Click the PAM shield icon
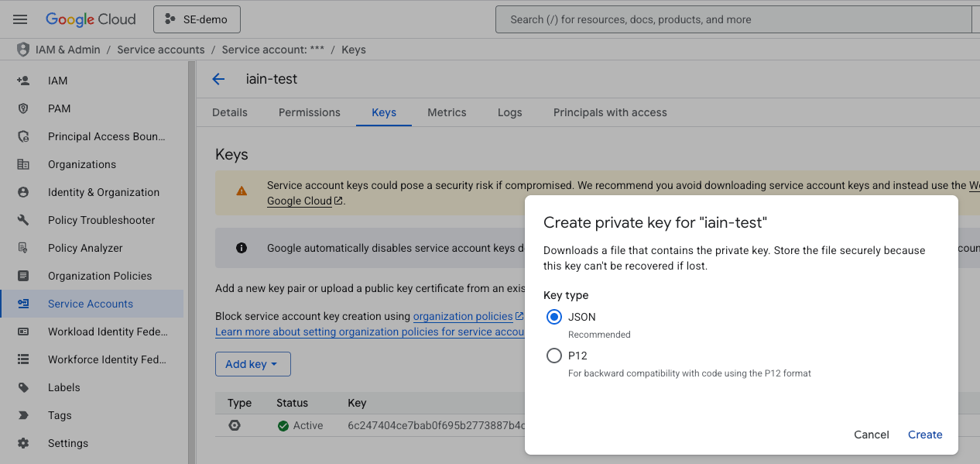 tap(23, 108)
